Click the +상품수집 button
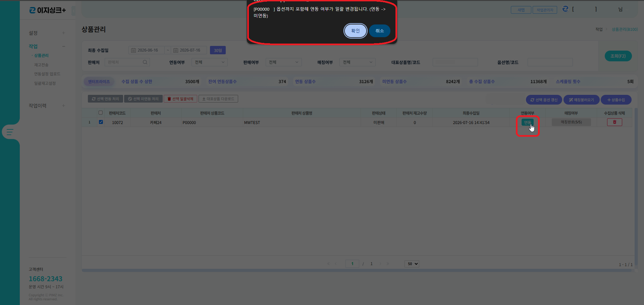The height and width of the screenshot is (305, 644). tap(616, 100)
